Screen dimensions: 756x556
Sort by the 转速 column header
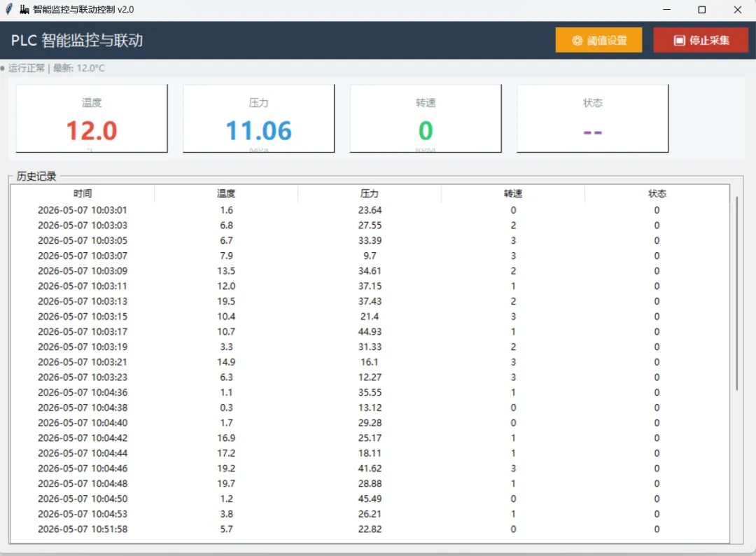click(513, 193)
